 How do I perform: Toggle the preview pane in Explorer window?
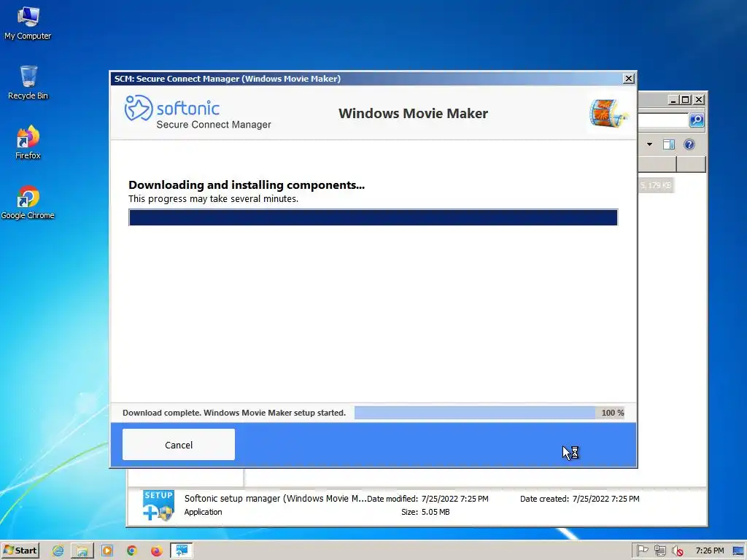point(669,144)
